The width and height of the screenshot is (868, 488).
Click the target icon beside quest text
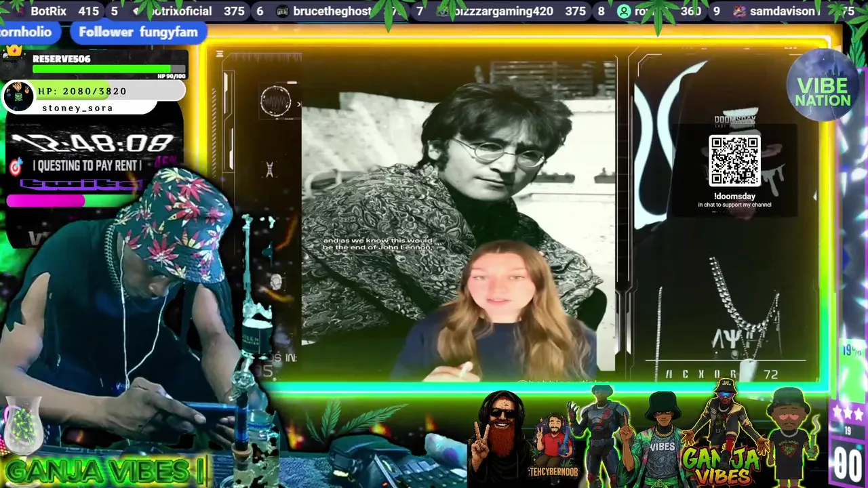(16, 166)
